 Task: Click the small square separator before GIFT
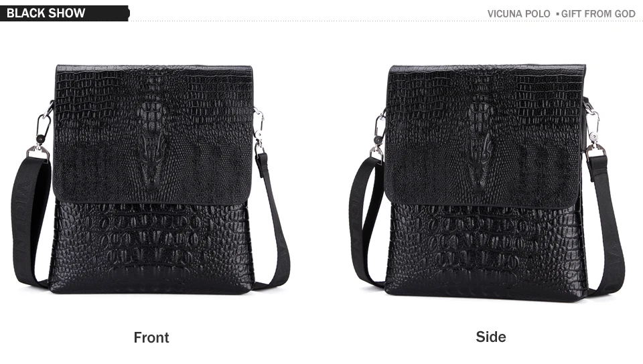tap(557, 14)
